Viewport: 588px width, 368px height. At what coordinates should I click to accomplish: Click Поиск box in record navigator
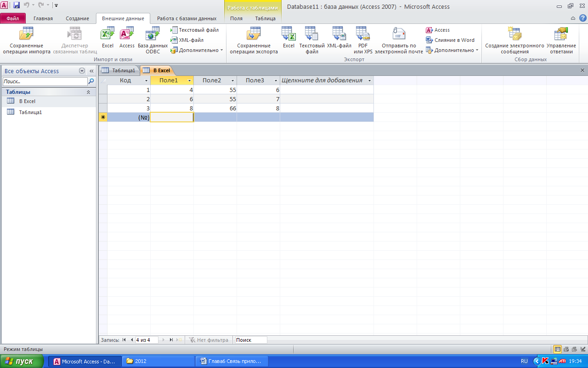250,340
